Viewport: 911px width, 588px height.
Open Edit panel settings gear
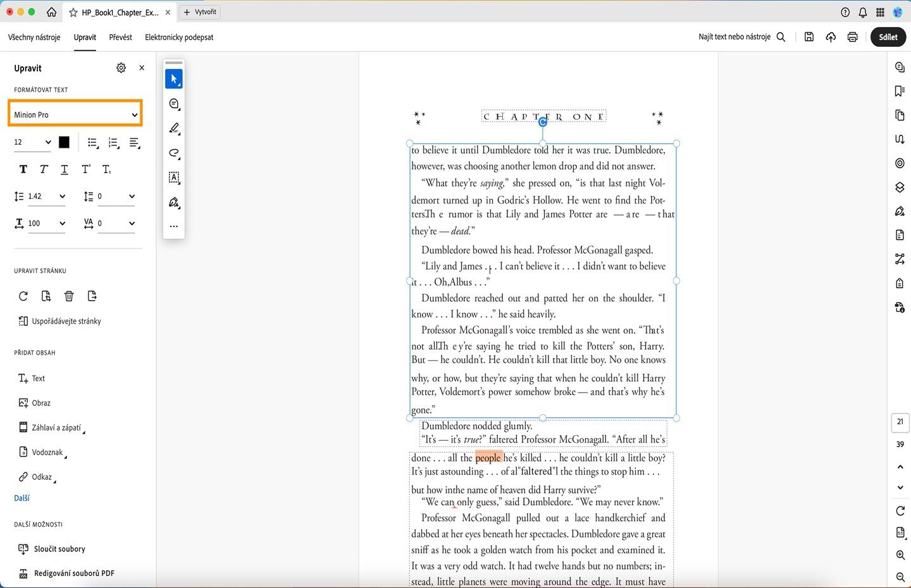tap(121, 68)
